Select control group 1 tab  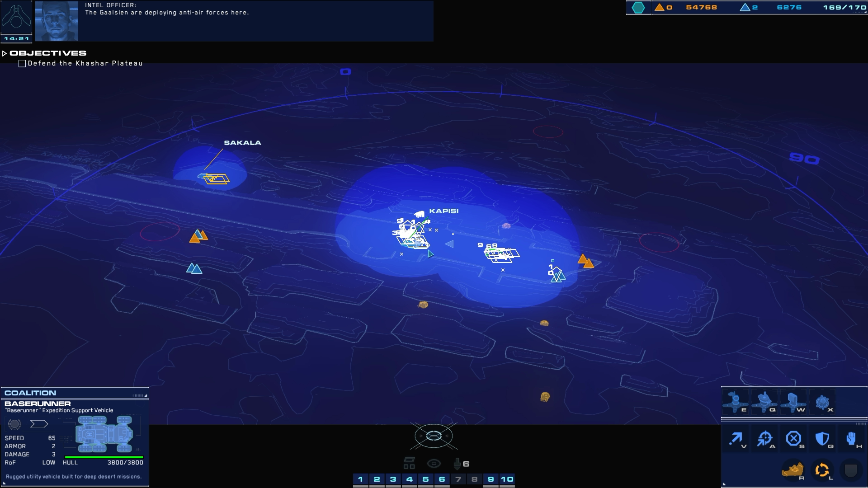360,479
